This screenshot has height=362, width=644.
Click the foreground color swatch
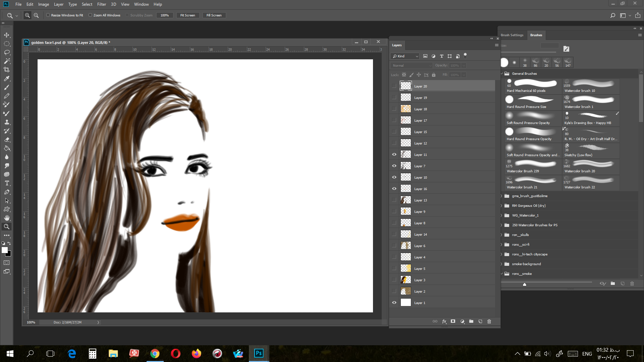click(x=5, y=250)
